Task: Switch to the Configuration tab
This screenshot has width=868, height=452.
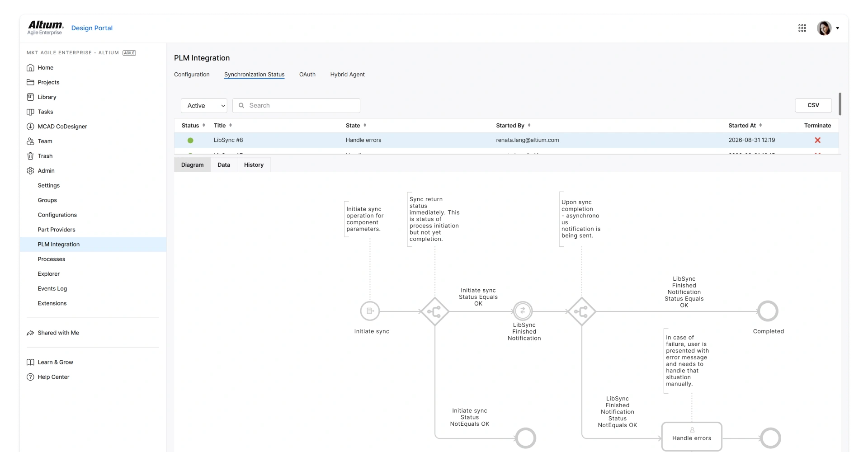Action: [x=192, y=75]
